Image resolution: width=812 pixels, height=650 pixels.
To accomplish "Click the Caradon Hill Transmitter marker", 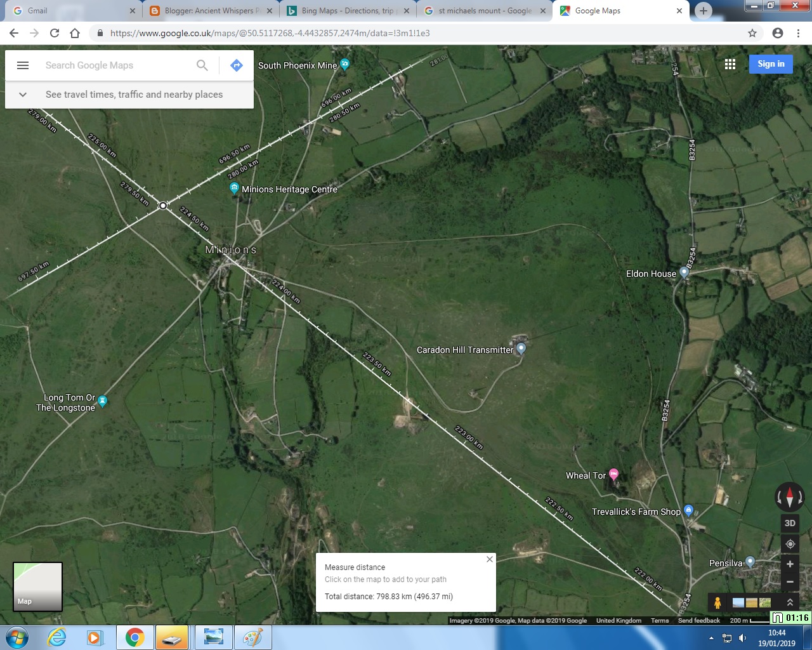I will click(521, 348).
